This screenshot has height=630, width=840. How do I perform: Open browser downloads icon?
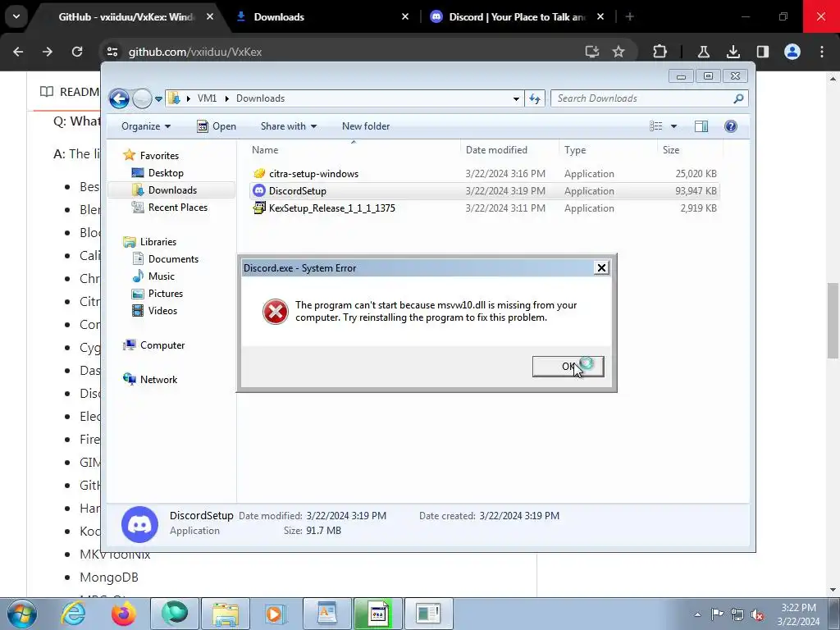click(733, 52)
